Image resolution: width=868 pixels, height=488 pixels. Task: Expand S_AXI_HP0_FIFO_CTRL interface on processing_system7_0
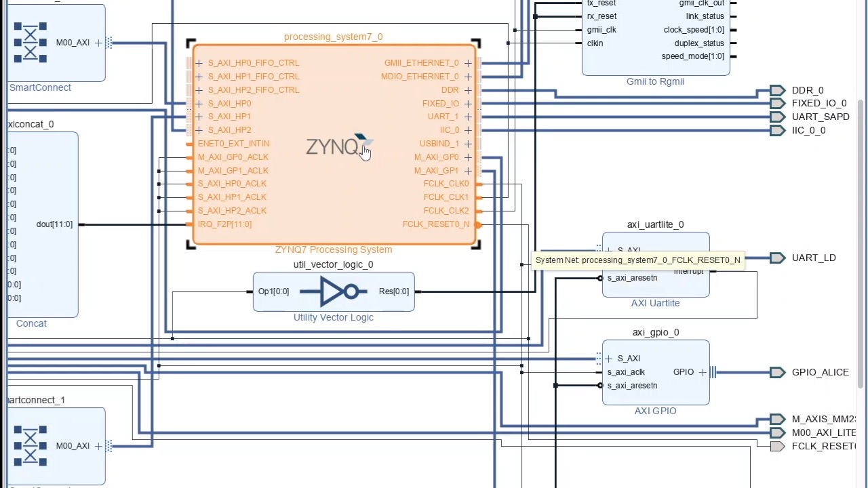coord(199,63)
